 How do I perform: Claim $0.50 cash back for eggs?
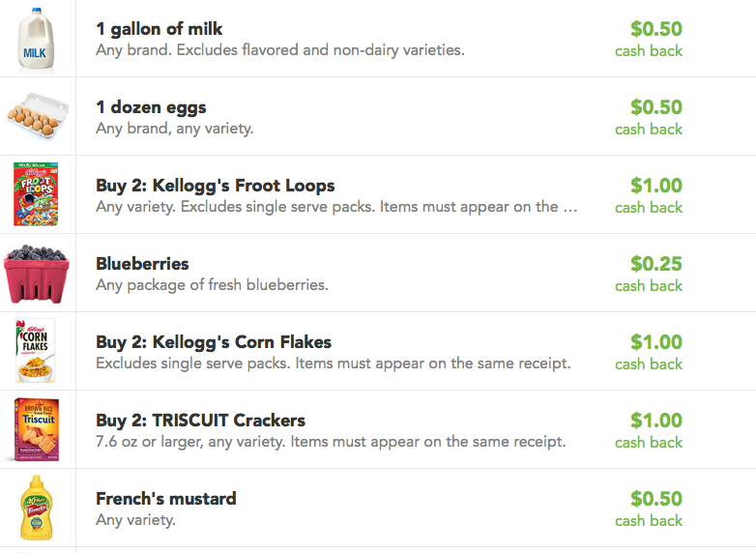649,117
